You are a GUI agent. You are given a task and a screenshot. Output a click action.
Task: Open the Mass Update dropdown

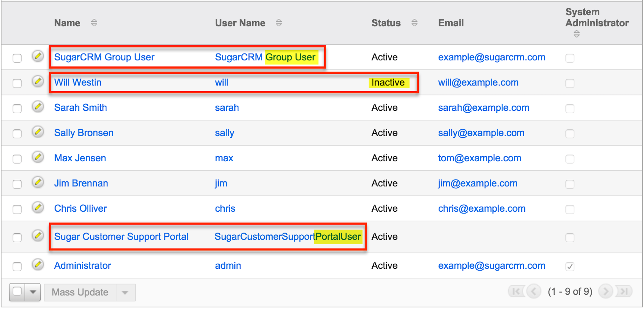pos(125,292)
